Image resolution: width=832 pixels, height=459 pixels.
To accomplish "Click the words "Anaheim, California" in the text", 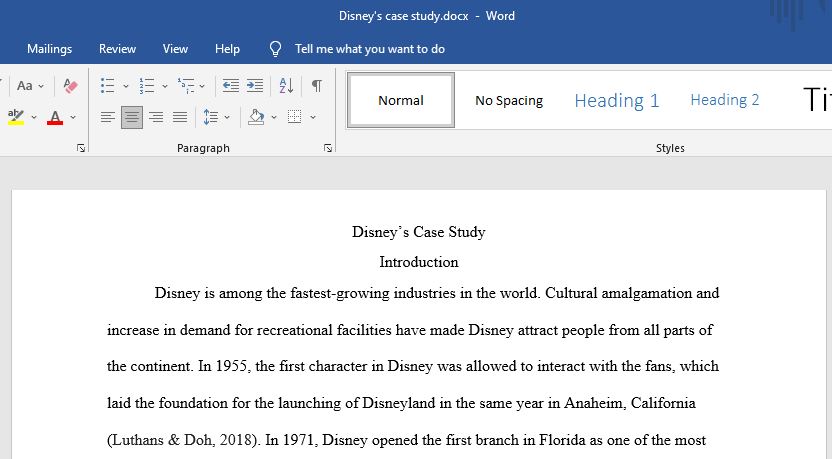I will pos(629,403).
